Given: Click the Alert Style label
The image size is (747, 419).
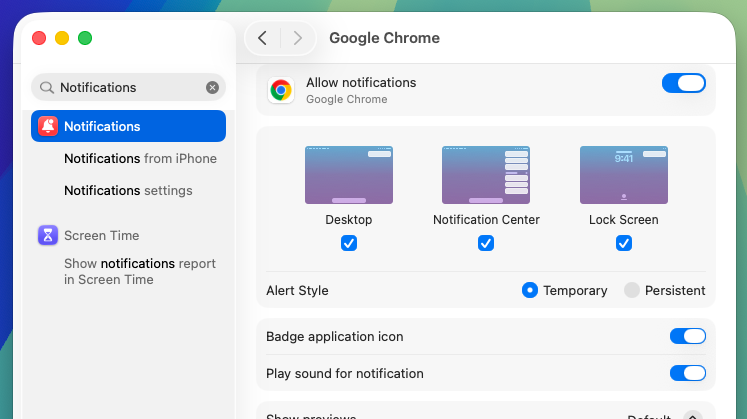Looking at the screenshot, I should 297,290.
